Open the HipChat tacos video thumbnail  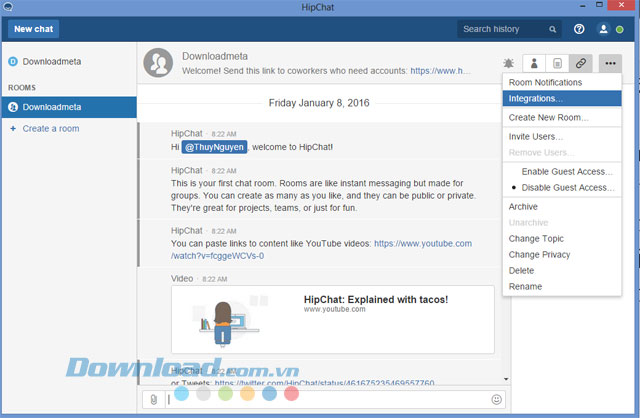click(229, 320)
